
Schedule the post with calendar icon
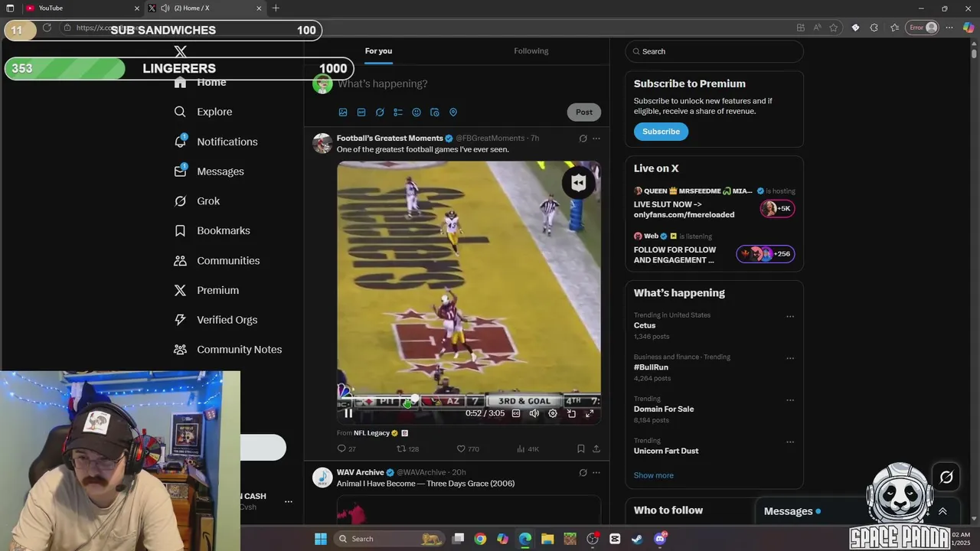pyautogui.click(x=435, y=112)
